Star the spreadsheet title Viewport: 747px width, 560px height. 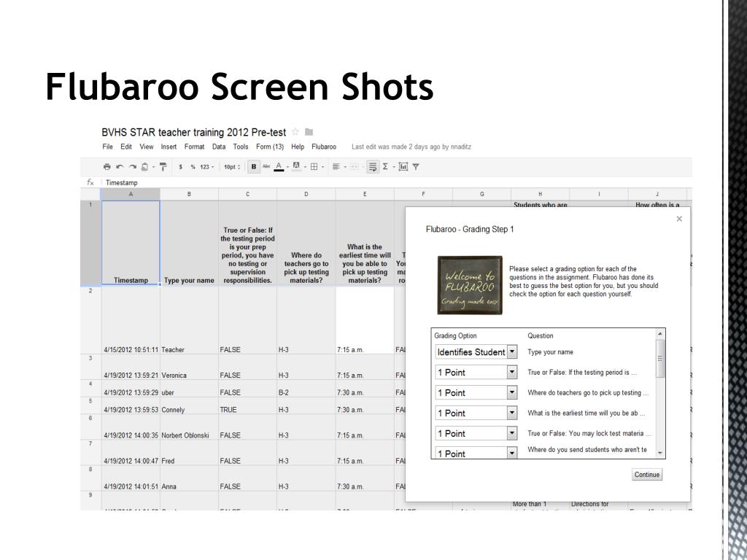pyautogui.click(x=295, y=132)
